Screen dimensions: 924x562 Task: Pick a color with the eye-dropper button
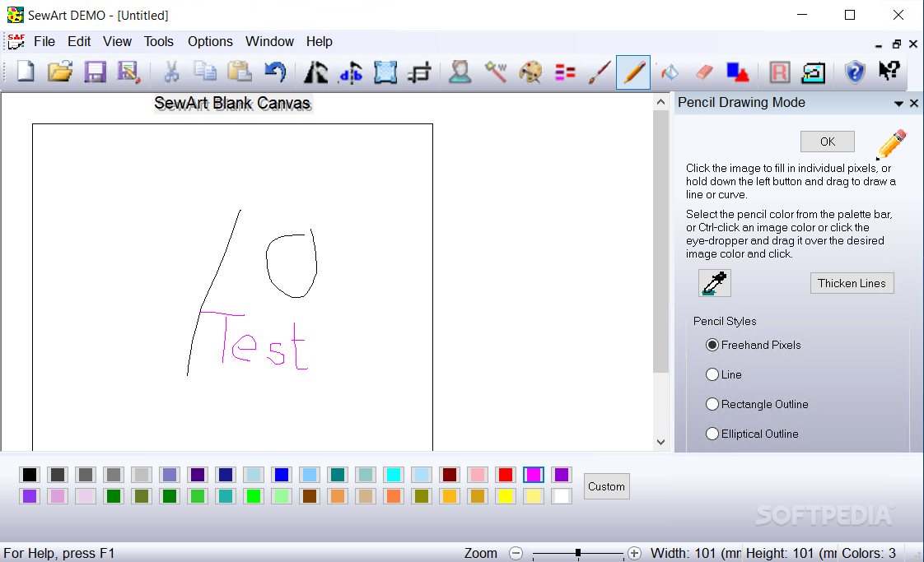click(x=714, y=283)
